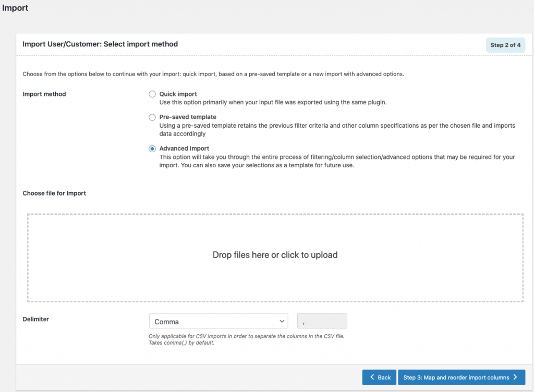
Task: Click the delimiter help text about CSV imports
Action: pyautogui.click(x=246, y=339)
